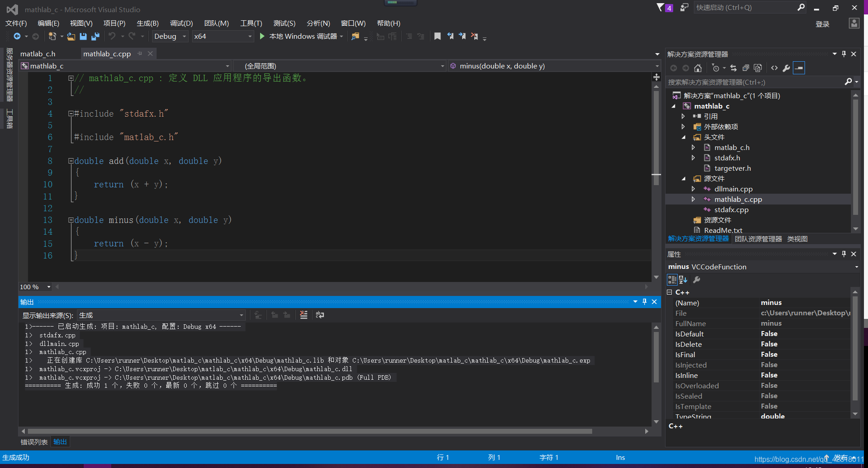The image size is (868, 468).
Task: Toggle word wrap in Output panel
Action: [x=320, y=315]
